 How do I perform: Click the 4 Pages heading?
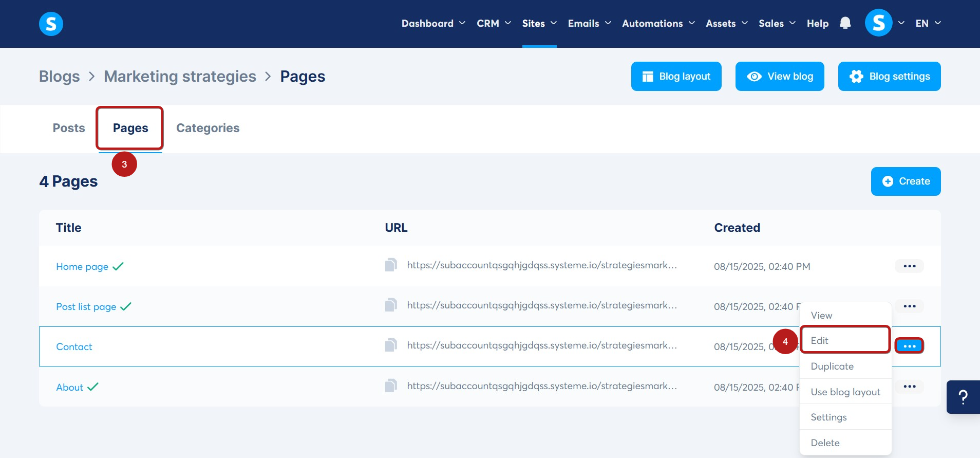click(68, 181)
